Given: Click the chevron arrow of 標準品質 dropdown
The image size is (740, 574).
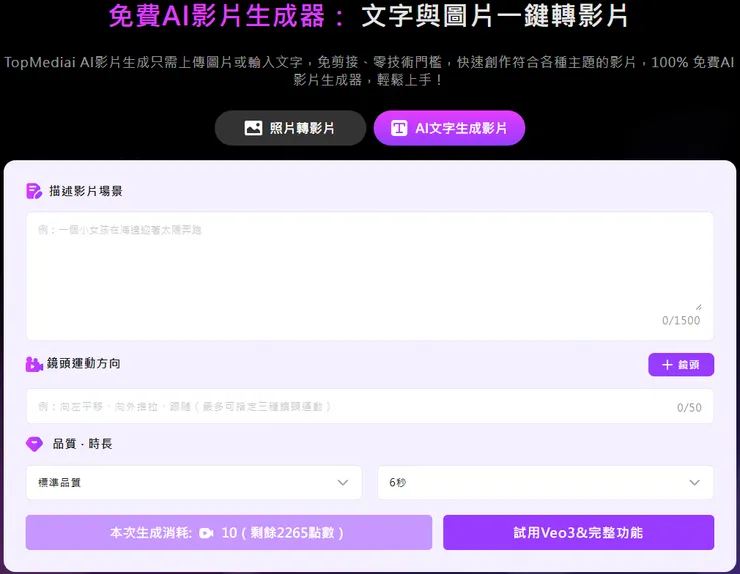Looking at the screenshot, I should coord(343,482).
